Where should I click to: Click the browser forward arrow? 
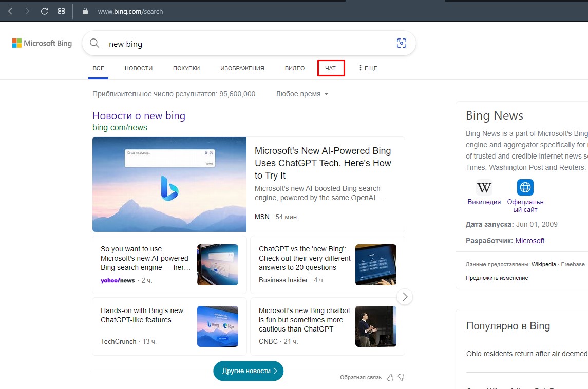tap(27, 11)
